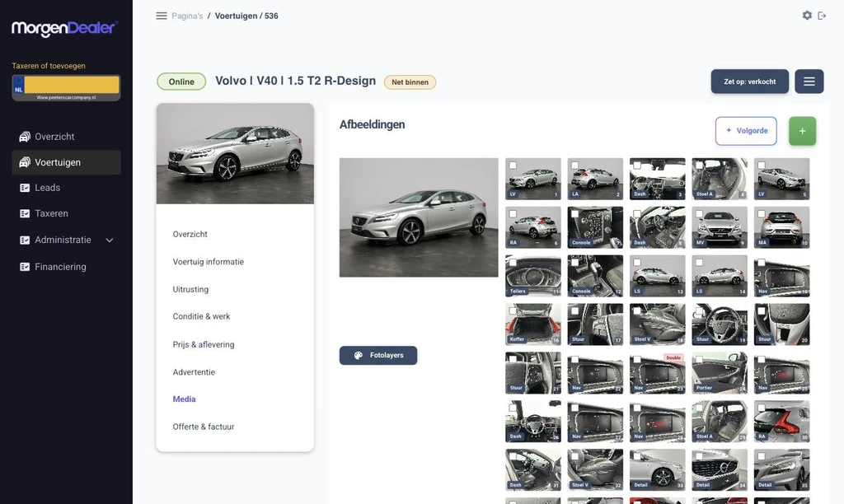Click the vehicle card header image
844x504 pixels.
tap(235, 154)
